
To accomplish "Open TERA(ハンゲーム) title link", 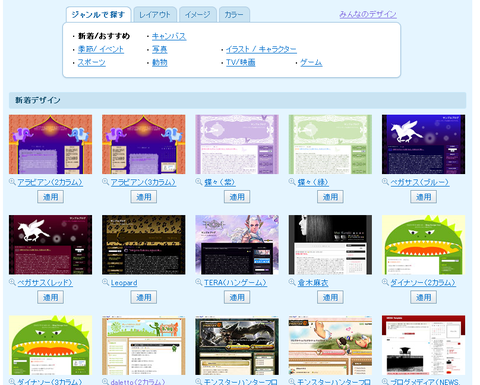I will (235, 283).
